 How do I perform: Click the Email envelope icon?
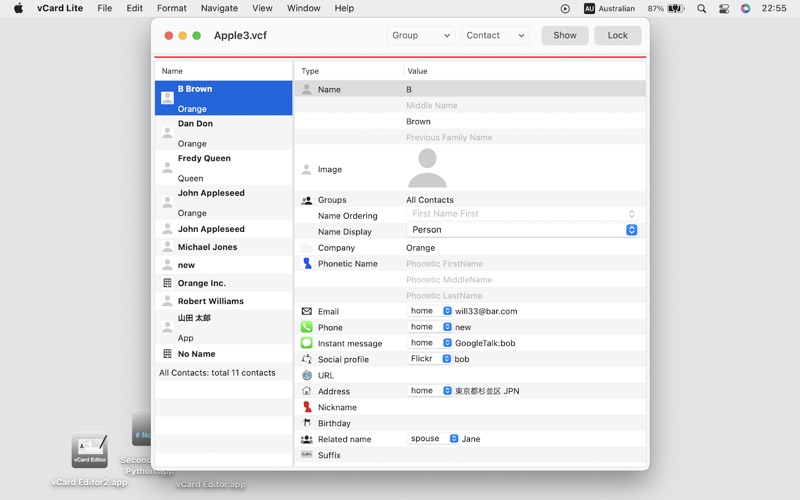click(307, 311)
